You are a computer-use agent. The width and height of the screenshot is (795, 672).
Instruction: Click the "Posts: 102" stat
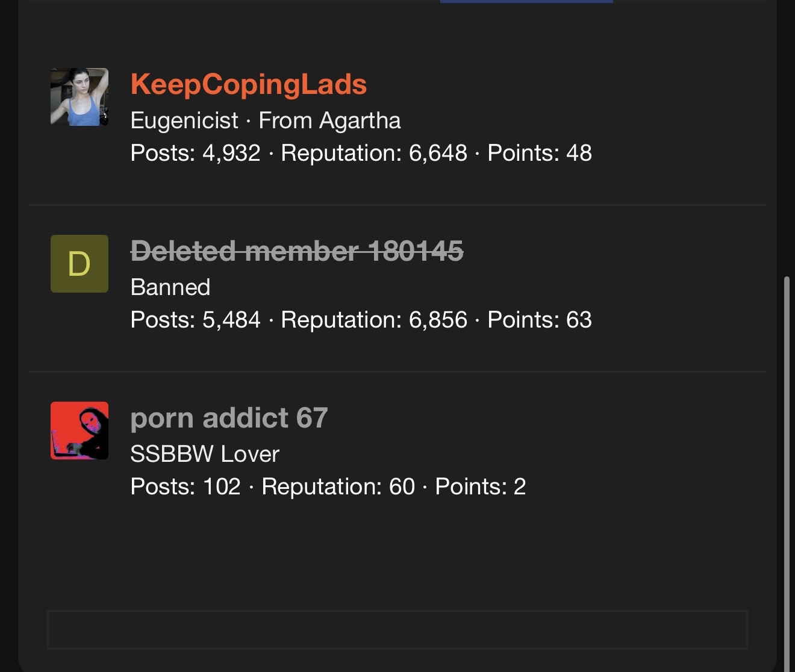pos(185,487)
